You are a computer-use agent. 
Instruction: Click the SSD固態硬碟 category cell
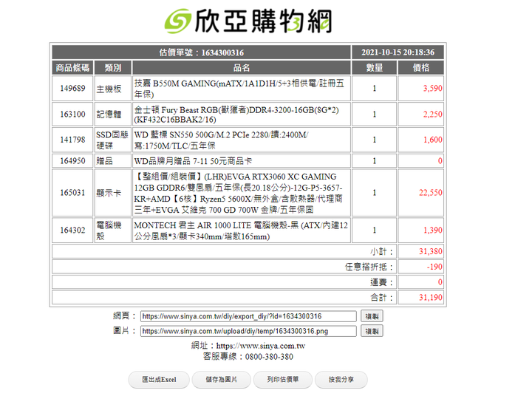point(112,140)
